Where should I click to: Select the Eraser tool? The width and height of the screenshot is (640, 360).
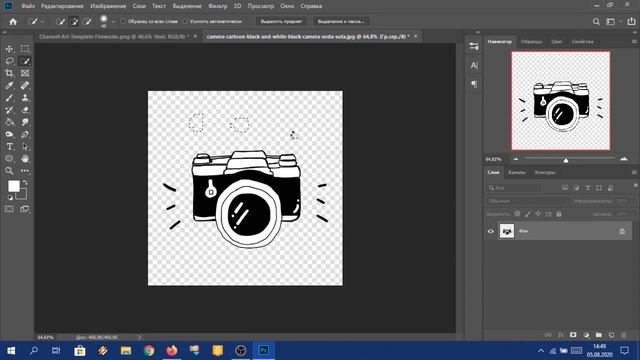pos(25,110)
